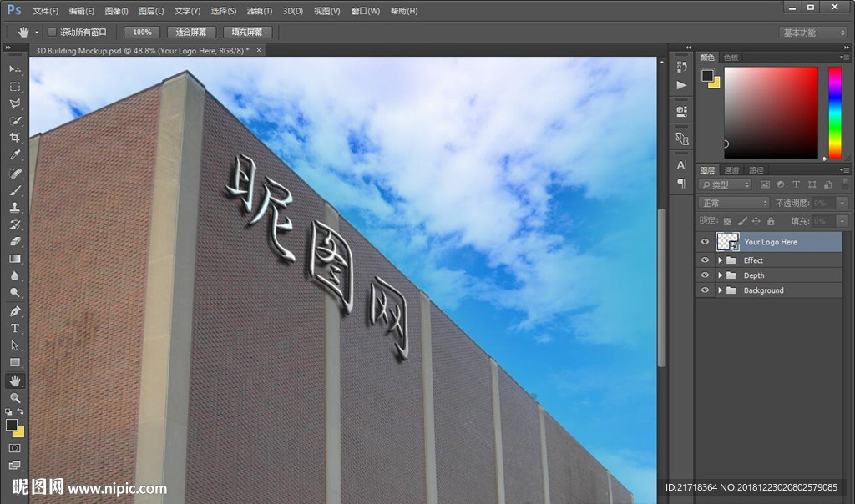Select the Healing Brush tool

point(15,174)
